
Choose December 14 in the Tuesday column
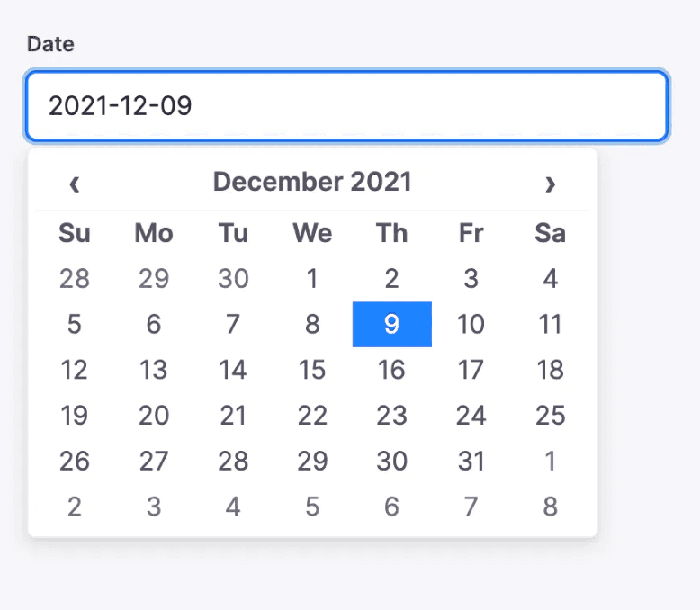click(x=233, y=370)
